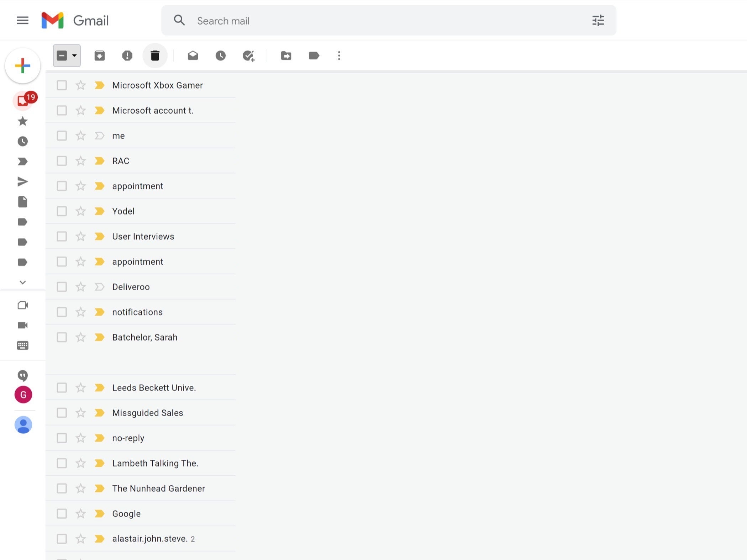Toggle Deliveroo email importance marker
This screenshot has height=560, width=747.
[99, 287]
